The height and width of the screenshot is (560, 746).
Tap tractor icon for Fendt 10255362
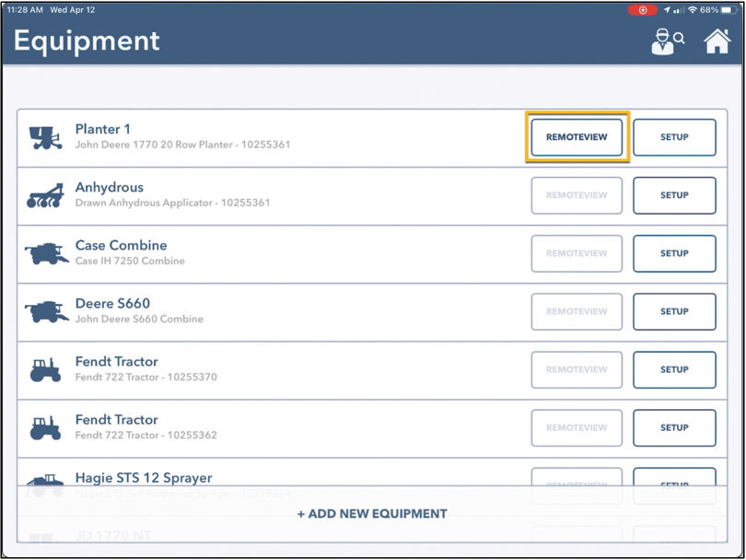pos(45,427)
